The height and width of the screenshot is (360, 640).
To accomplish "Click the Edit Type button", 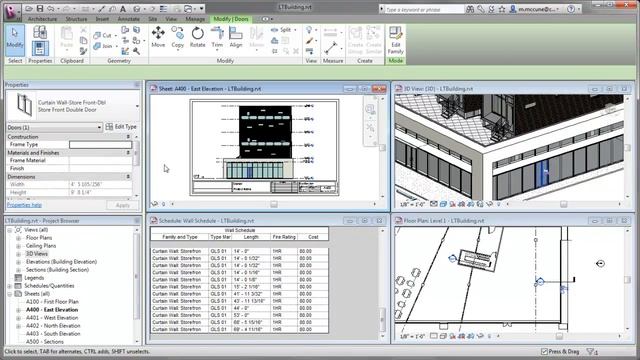I will tap(121, 127).
